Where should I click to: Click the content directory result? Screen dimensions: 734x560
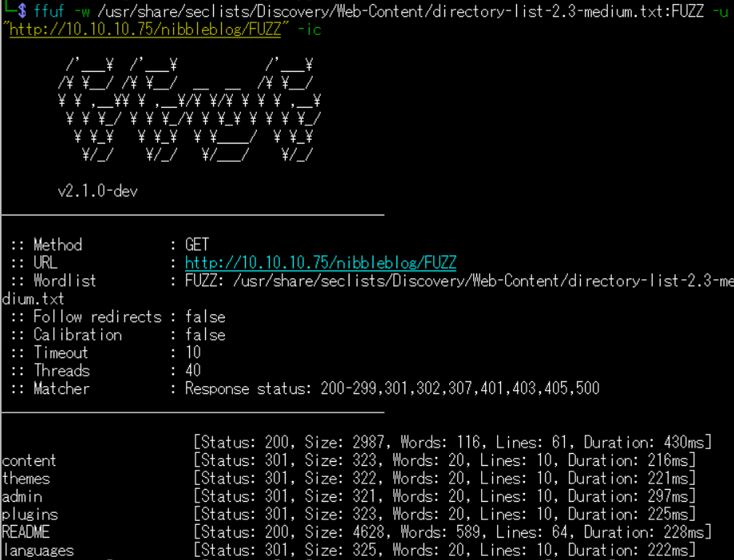[x=30, y=461]
